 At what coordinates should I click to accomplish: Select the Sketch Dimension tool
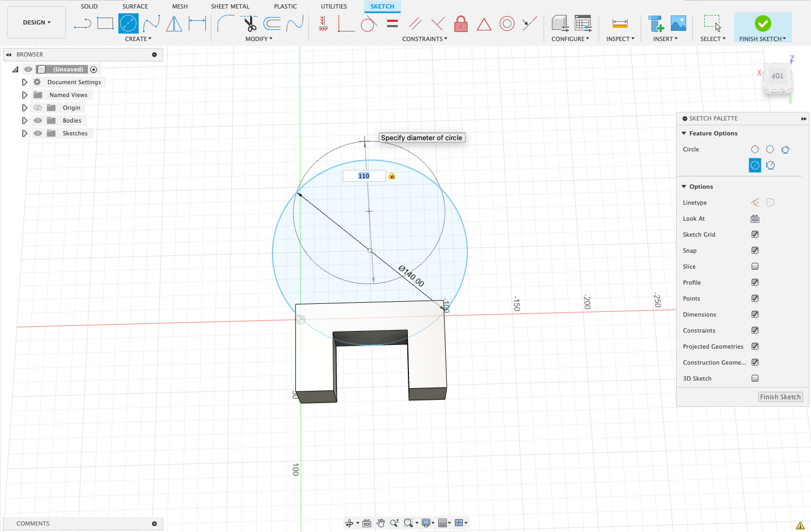coord(197,23)
